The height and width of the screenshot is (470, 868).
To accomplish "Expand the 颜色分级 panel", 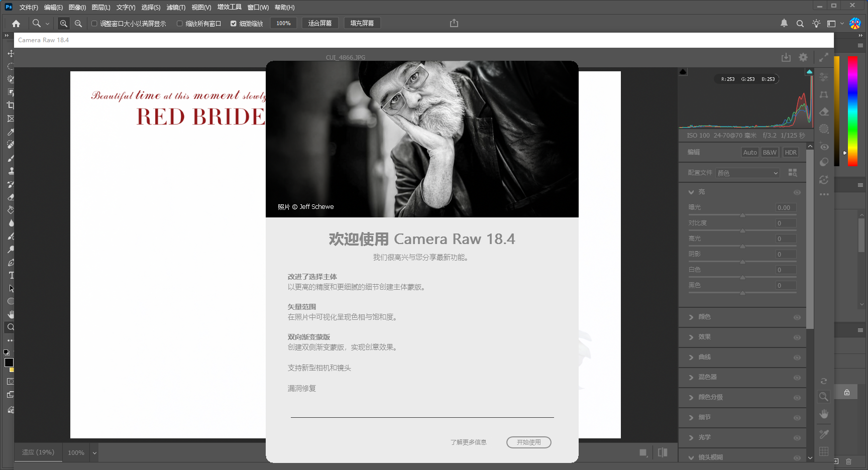I will coord(691,398).
